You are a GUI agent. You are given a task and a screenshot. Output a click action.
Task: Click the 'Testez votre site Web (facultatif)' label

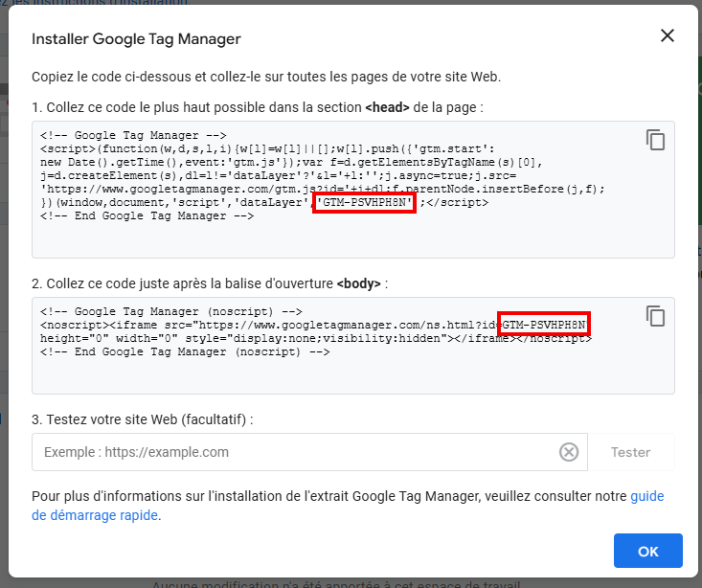coord(142,419)
